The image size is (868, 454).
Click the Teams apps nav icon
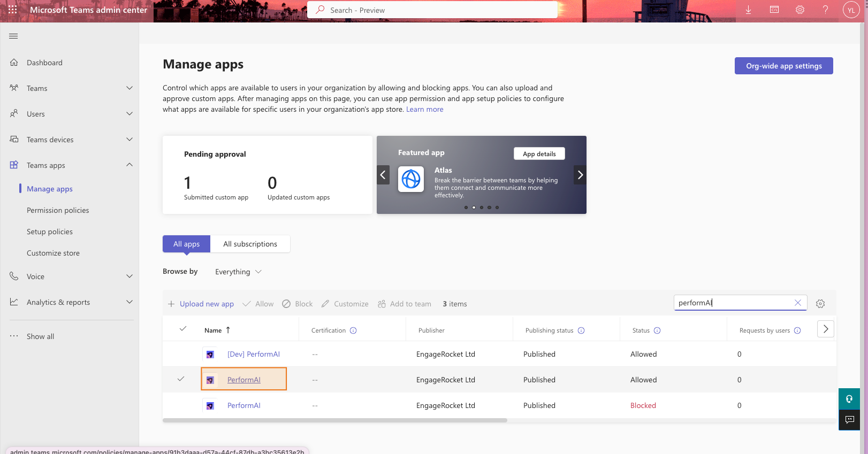(14, 165)
